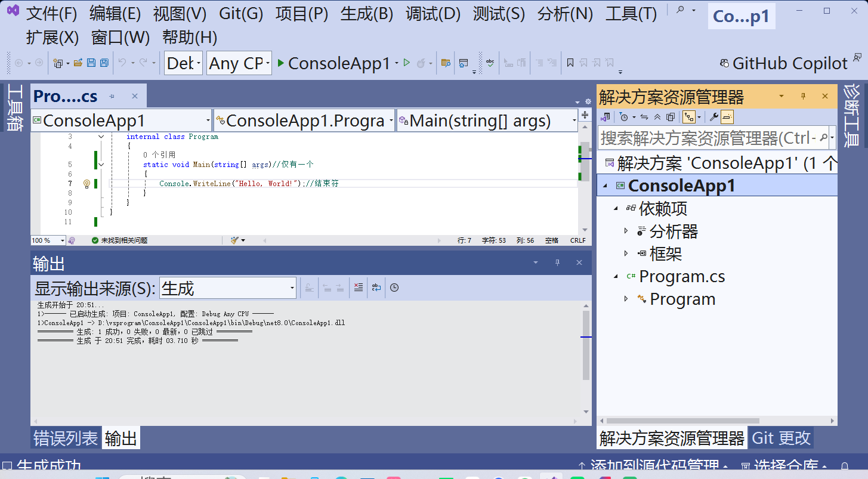This screenshot has height=479, width=868.
Task: Open Properties wrench icon in Solution Explorer
Action: pos(713,117)
